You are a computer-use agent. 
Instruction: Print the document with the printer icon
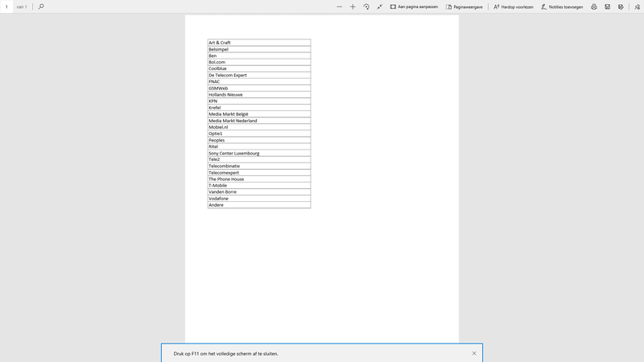point(594,6)
